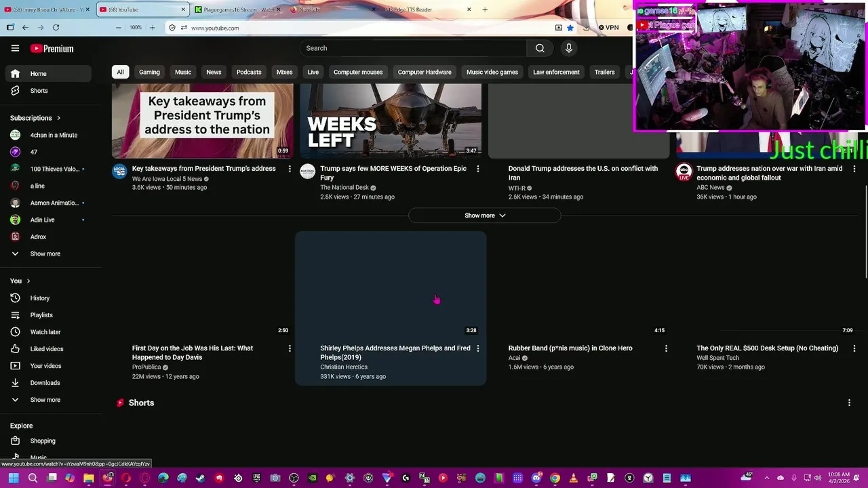Expand the Subscriptions section chevron
The image size is (868, 488).
point(58,118)
